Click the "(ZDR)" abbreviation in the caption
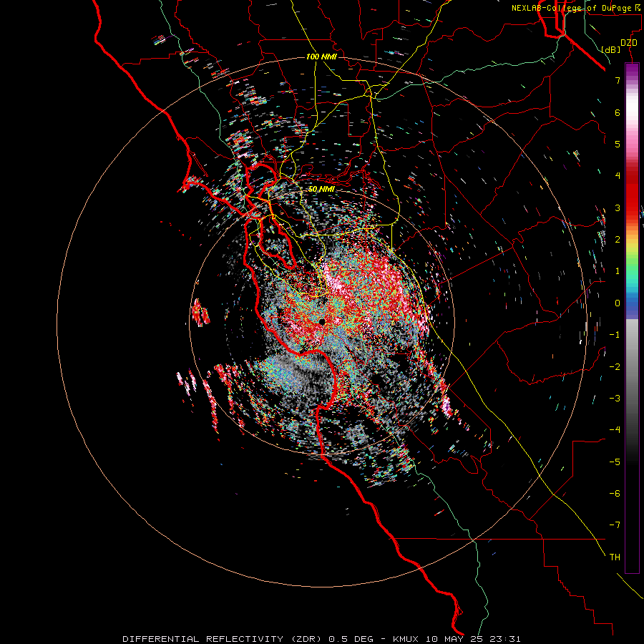 coord(306,639)
